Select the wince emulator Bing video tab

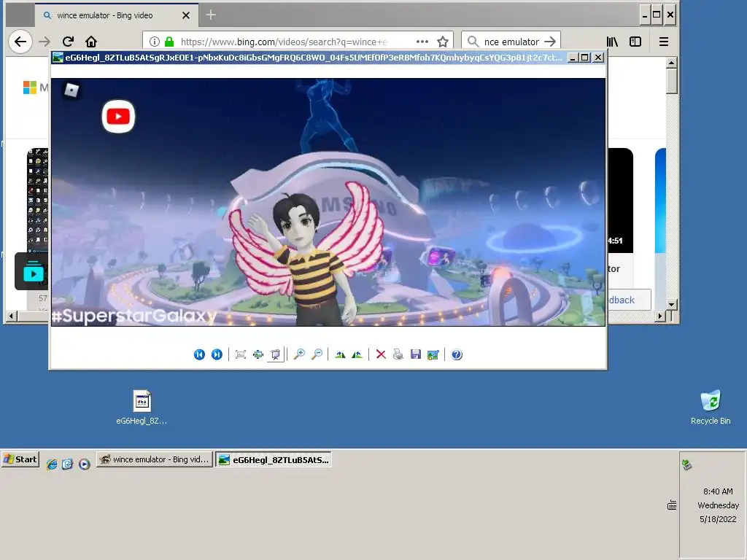click(x=116, y=15)
